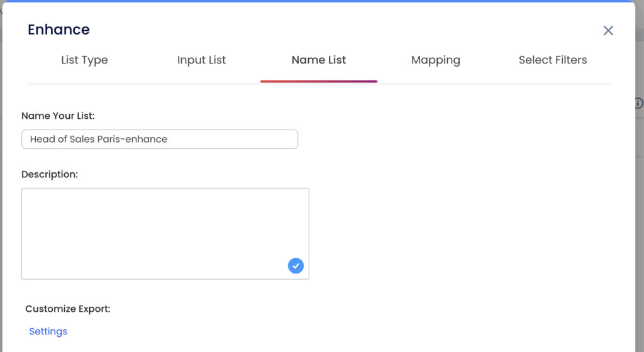This screenshot has height=352, width=644.
Task: Click the blue checkmark icon in Description
Action: click(296, 266)
